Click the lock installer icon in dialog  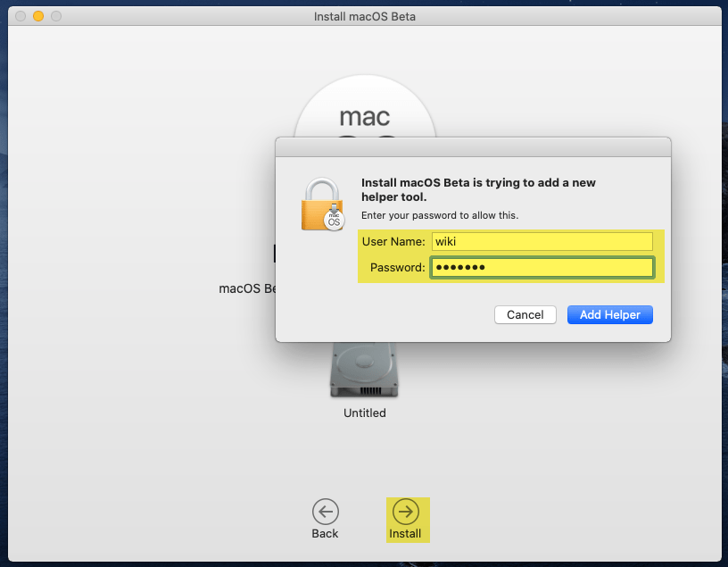point(323,204)
